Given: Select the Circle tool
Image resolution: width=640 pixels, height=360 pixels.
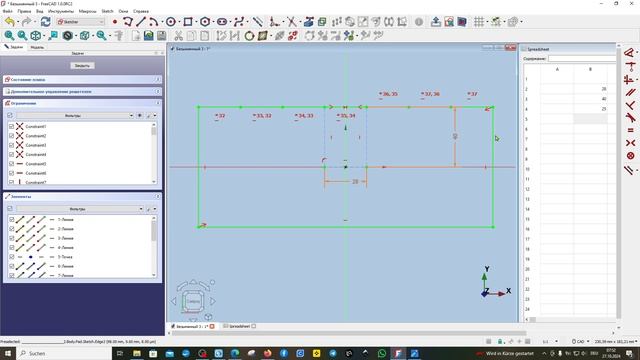Looking at the screenshot, I should (x=171, y=22).
